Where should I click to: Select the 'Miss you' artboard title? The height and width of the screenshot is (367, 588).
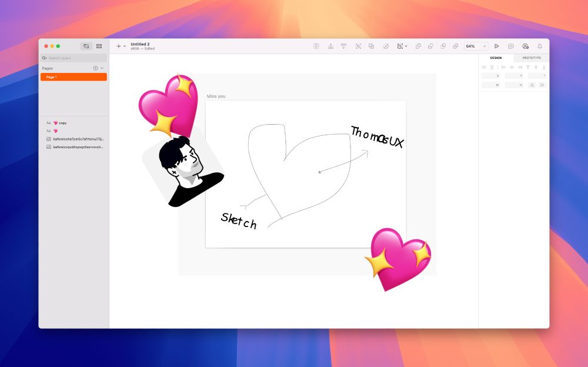(216, 96)
